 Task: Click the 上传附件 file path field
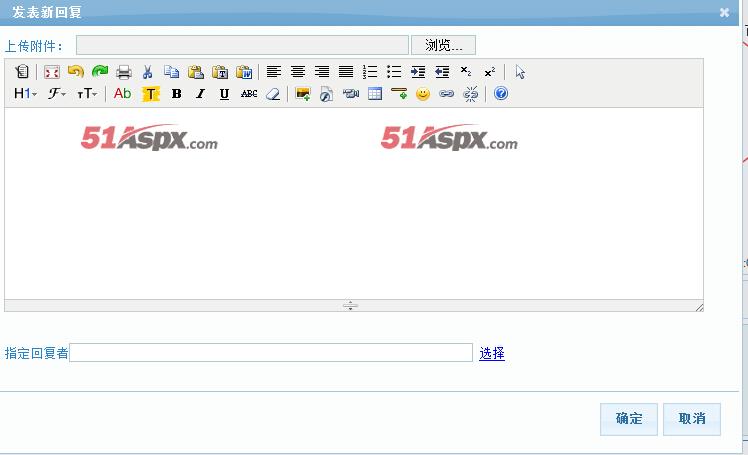[242, 45]
